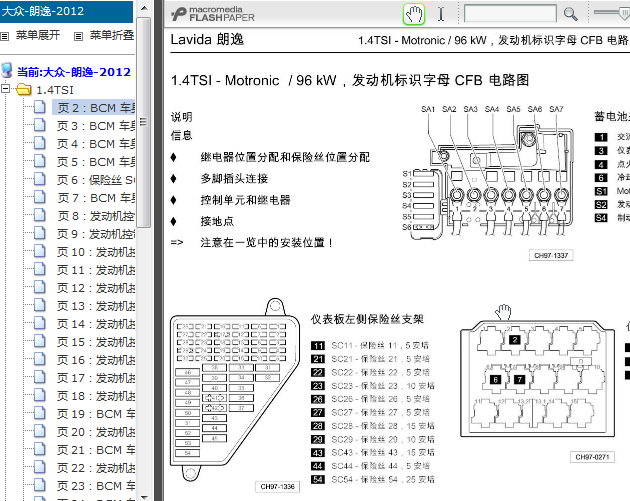Click the 继电器位置分配和保险丝位置分配 bullet text
Screen dimensions: 630x501
(x=285, y=157)
